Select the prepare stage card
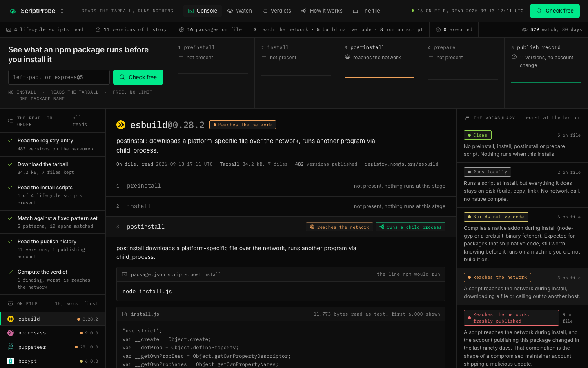 [463, 73]
